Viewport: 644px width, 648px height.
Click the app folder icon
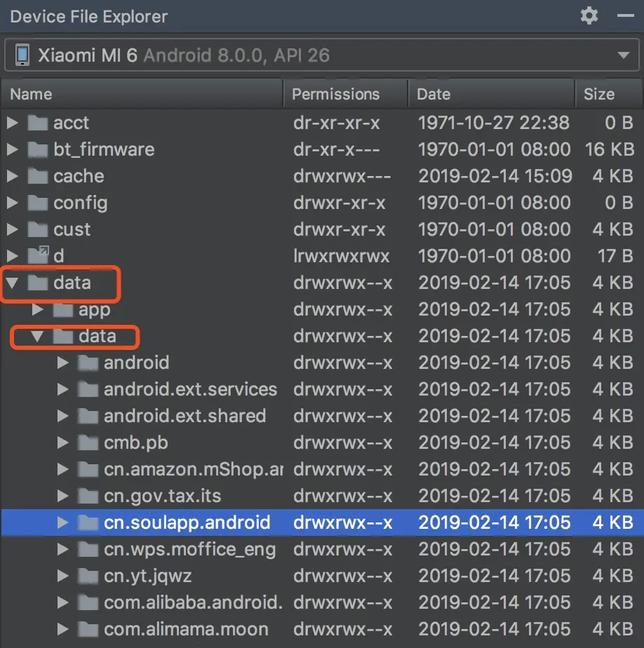pyautogui.click(x=63, y=309)
